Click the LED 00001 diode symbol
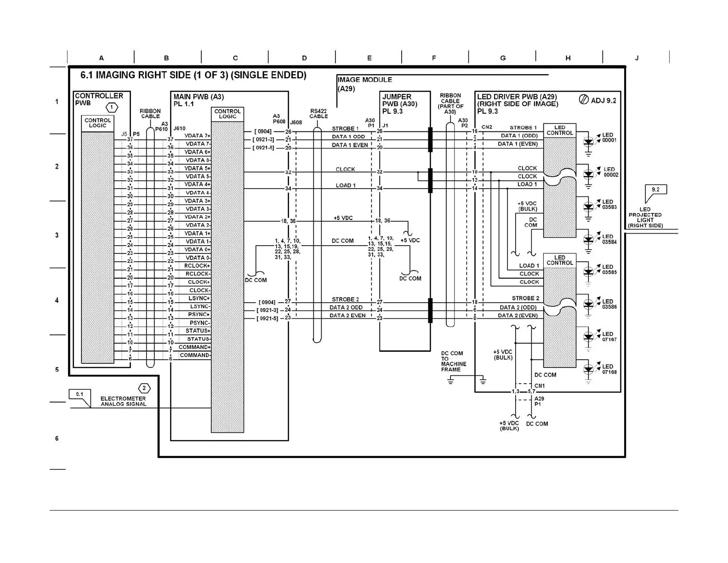728x563 pixels. (589, 141)
